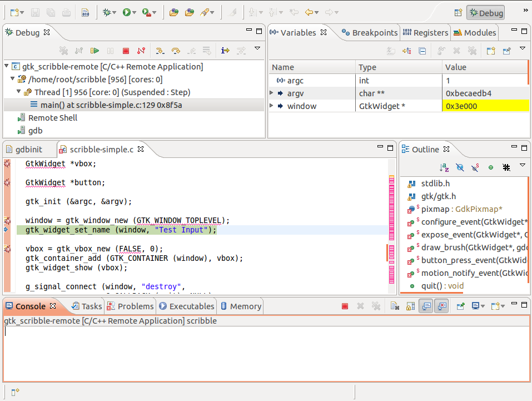The height and width of the screenshot is (401, 532).
Task: Click the Disconnect icon in Debug toolbar
Action: click(141, 51)
